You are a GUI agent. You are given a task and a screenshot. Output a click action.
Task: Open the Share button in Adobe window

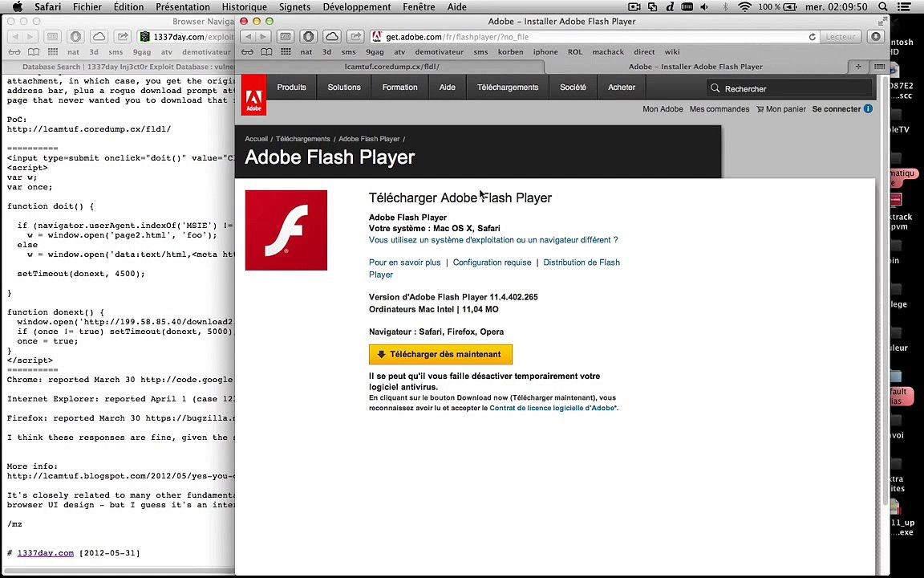[x=355, y=37]
